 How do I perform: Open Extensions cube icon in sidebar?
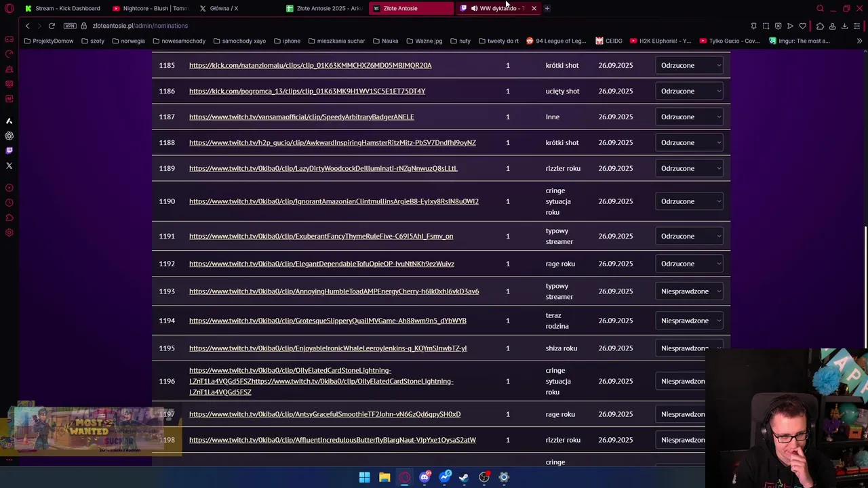pyautogui.click(x=9, y=218)
